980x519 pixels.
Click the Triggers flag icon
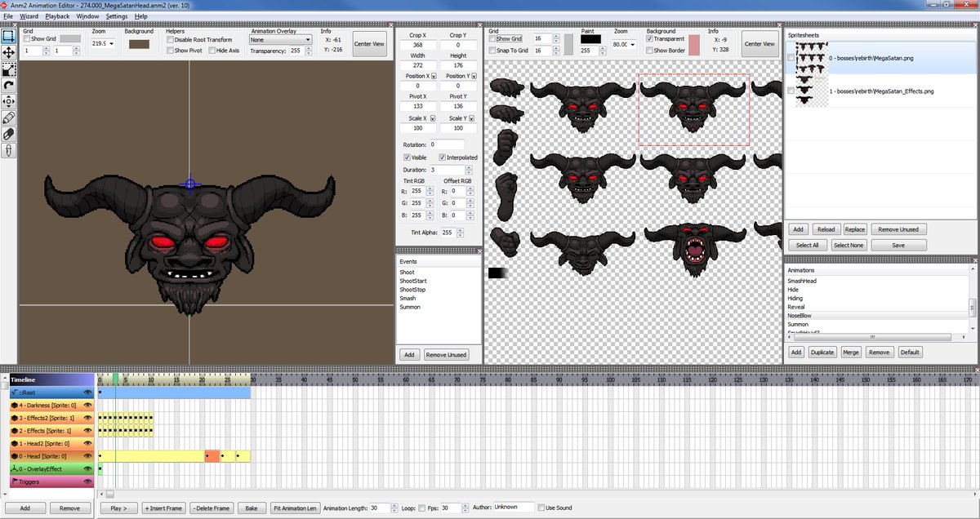(x=14, y=481)
